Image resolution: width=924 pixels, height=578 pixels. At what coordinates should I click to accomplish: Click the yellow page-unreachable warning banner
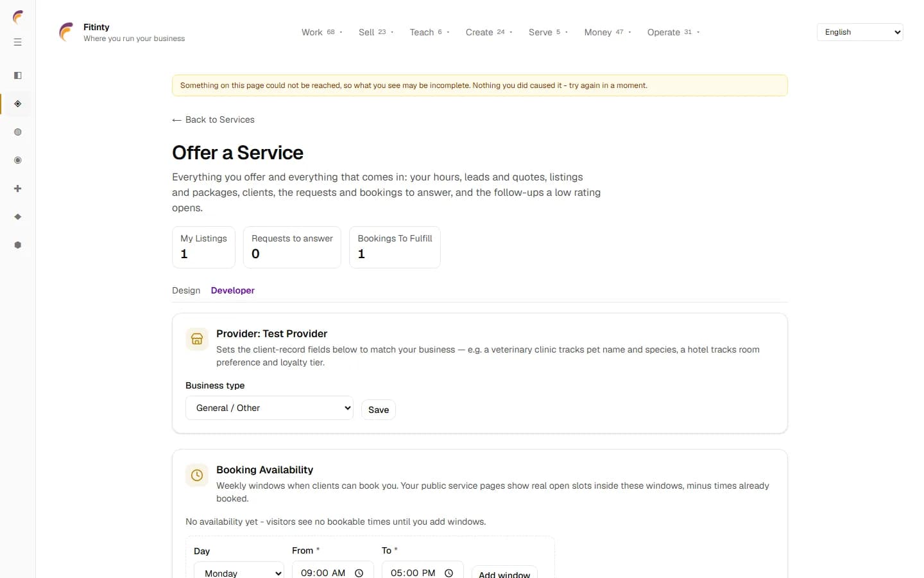click(480, 85)
